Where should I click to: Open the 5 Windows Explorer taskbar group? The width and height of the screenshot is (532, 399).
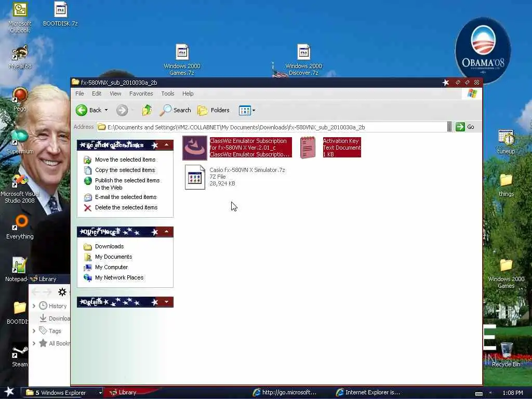tap(62, 393)
